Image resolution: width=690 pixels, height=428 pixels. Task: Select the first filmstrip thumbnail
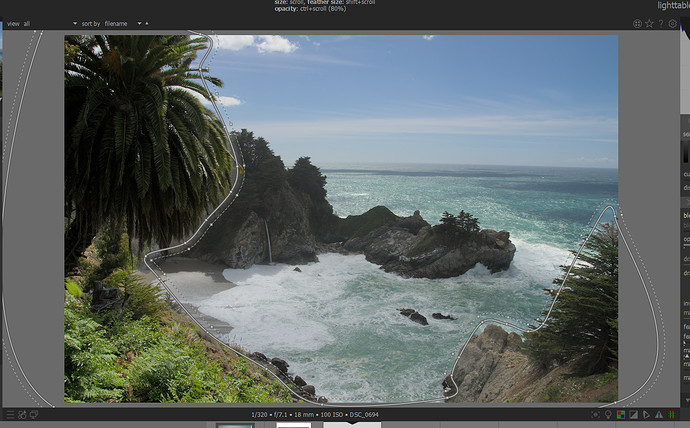(235, 425)
